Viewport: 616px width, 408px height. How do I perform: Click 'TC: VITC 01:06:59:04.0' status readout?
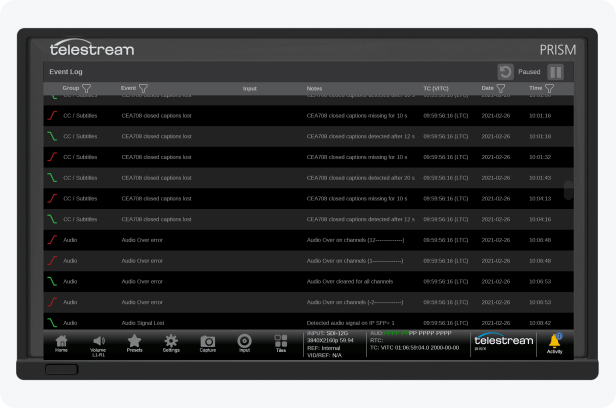414,348
